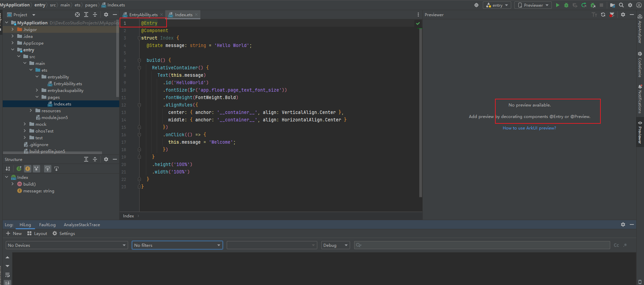644x285 pixels.
Task: Select opened file locator in Project panel
Action: [x=77, y=15]
